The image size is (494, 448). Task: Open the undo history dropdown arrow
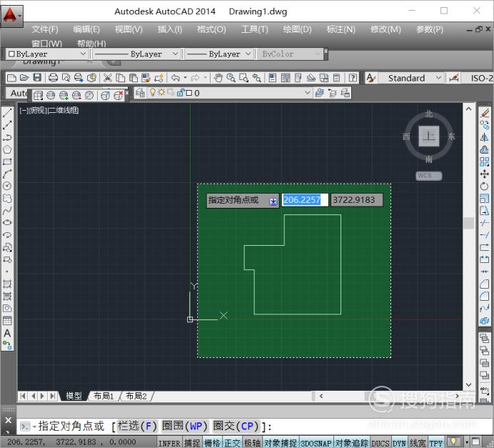coord(186,77)
